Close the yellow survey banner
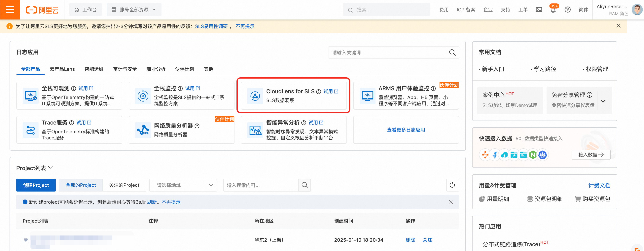Image resolution: width=644 pixels, height=251 pixels. 619,26
